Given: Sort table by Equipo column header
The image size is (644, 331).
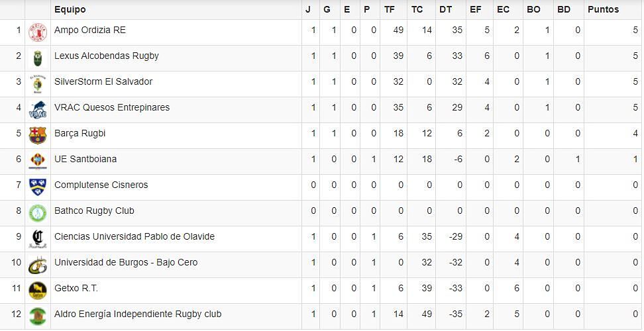Looking at the screenshot, I should (x=70, y=9).
